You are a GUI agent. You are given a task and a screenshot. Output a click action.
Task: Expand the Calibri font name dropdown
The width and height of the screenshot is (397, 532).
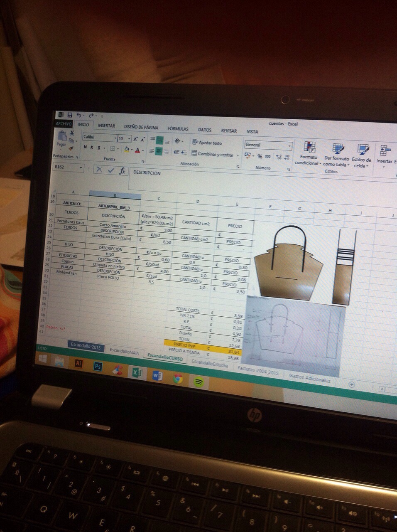(x=115, y=138)
